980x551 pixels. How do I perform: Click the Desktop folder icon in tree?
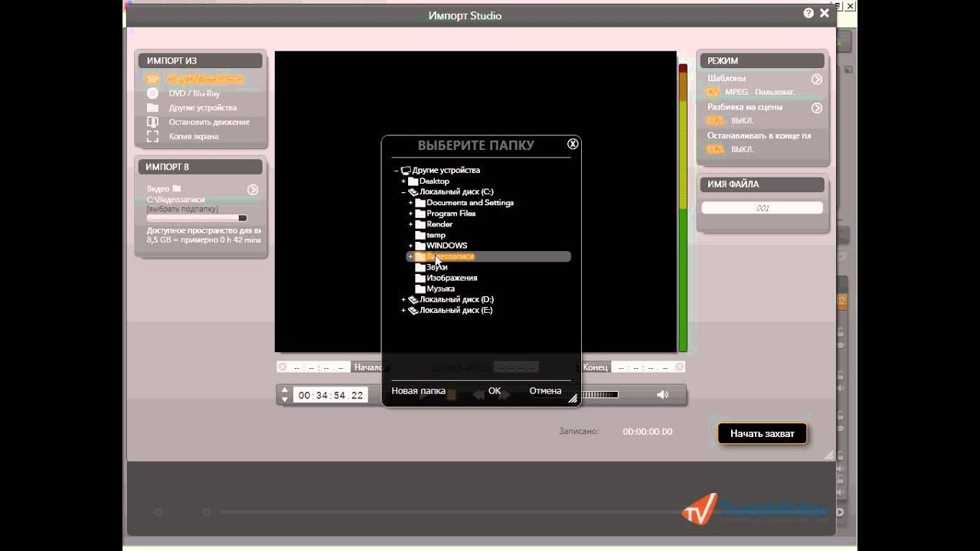tap(413, 181)
